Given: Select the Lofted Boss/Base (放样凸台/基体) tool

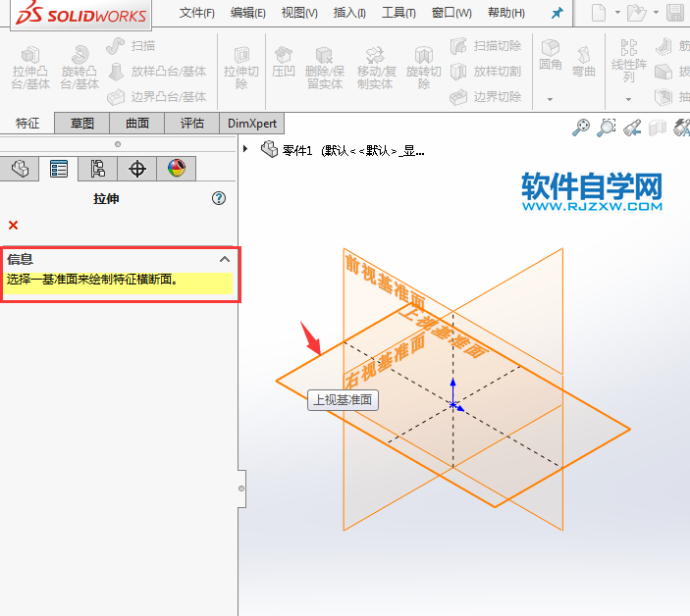Looking at the screenshot, I should (157, 72).
